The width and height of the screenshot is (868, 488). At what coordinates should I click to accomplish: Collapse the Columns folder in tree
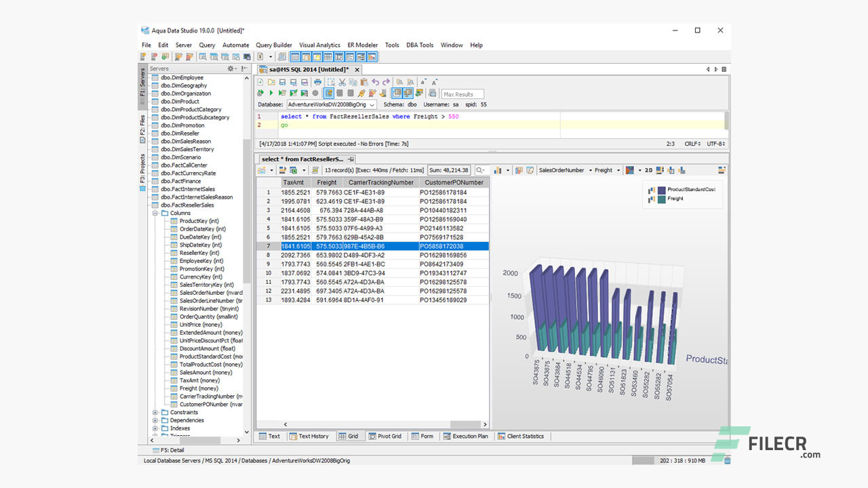point(155,213)
